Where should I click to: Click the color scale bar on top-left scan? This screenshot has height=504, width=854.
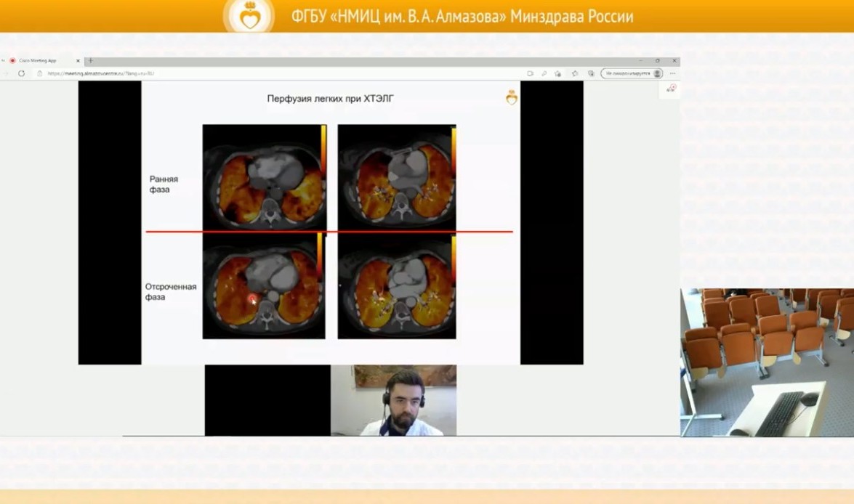point(323,151)
